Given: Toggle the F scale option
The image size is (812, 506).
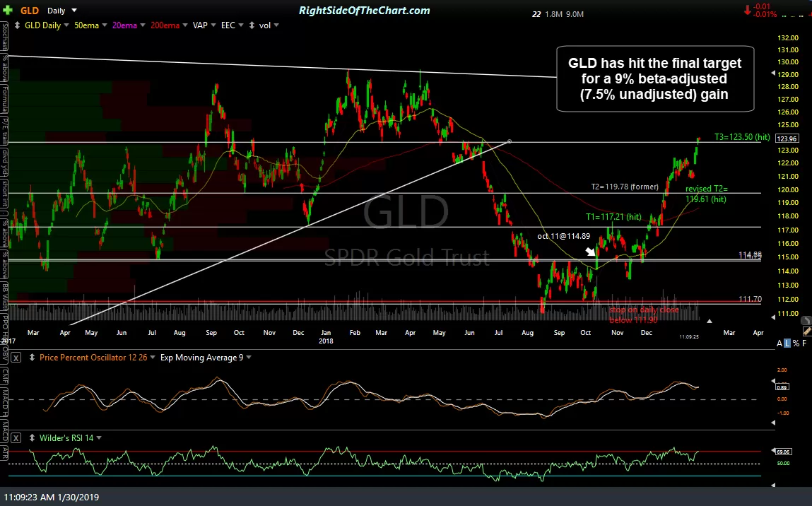Looking at the screenshot, I should [804, 343].
